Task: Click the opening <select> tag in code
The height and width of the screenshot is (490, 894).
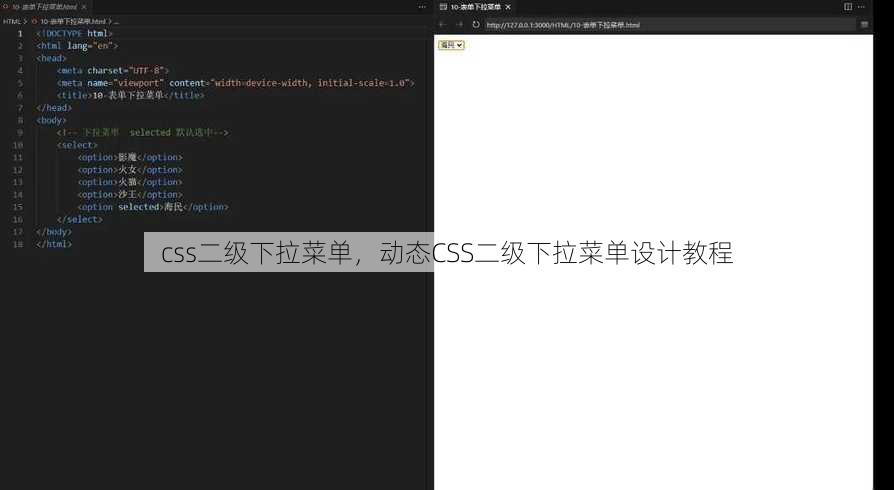Action: pos(77,145)
